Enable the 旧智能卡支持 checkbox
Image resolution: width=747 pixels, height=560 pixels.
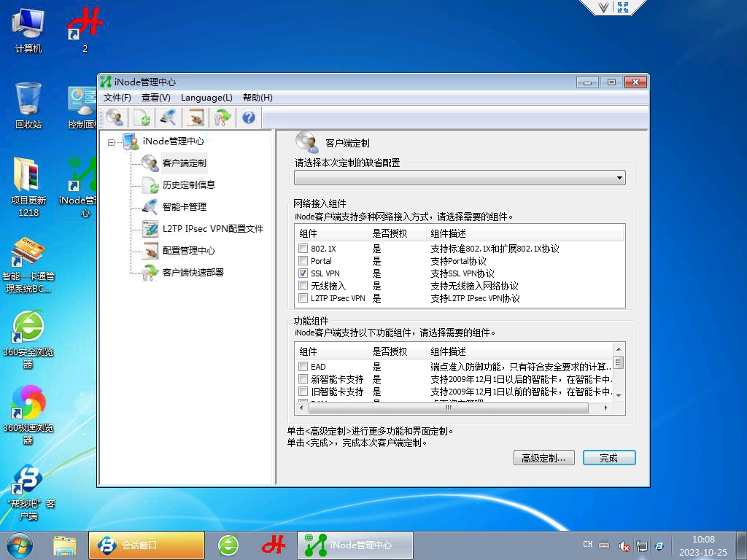303,392
